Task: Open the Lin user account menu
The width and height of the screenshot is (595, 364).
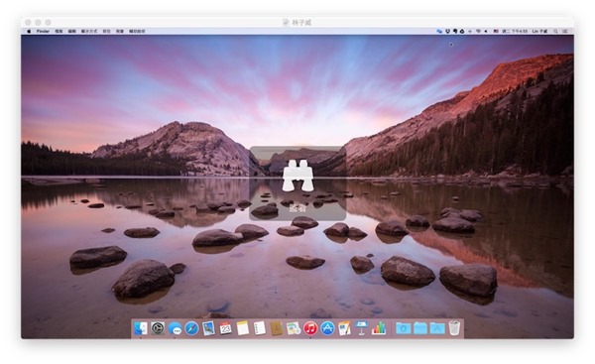Action: click(x=539, y=31)
